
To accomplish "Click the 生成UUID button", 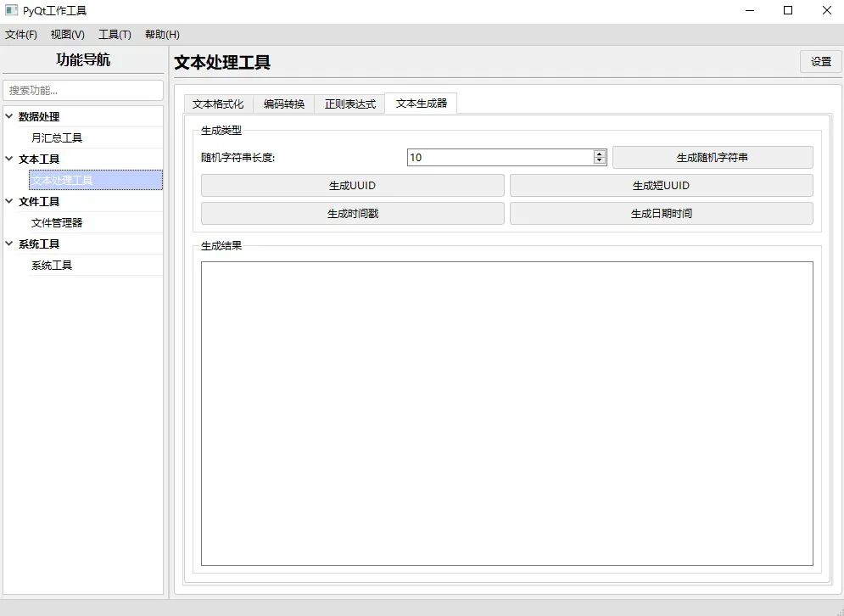I will (353, 185).
